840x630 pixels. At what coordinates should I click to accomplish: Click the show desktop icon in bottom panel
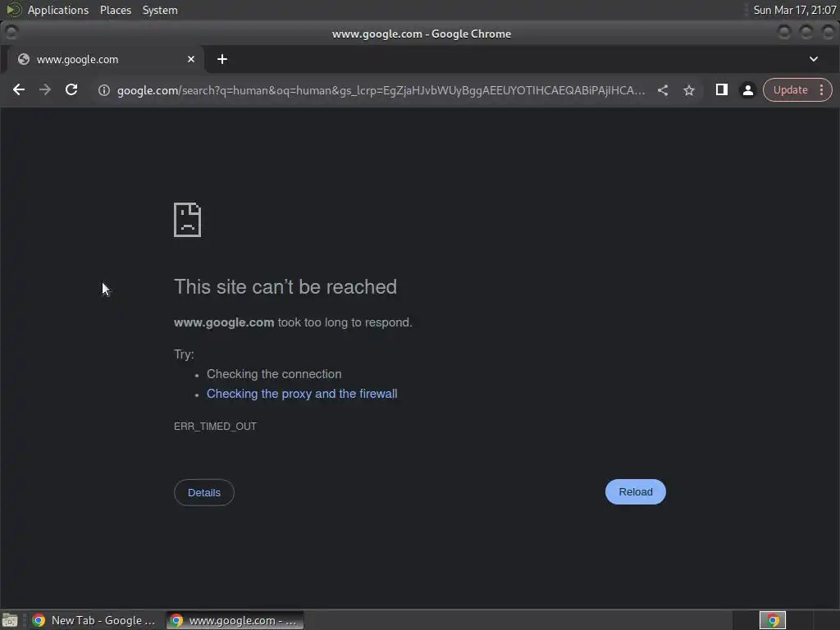pos(10,620)
